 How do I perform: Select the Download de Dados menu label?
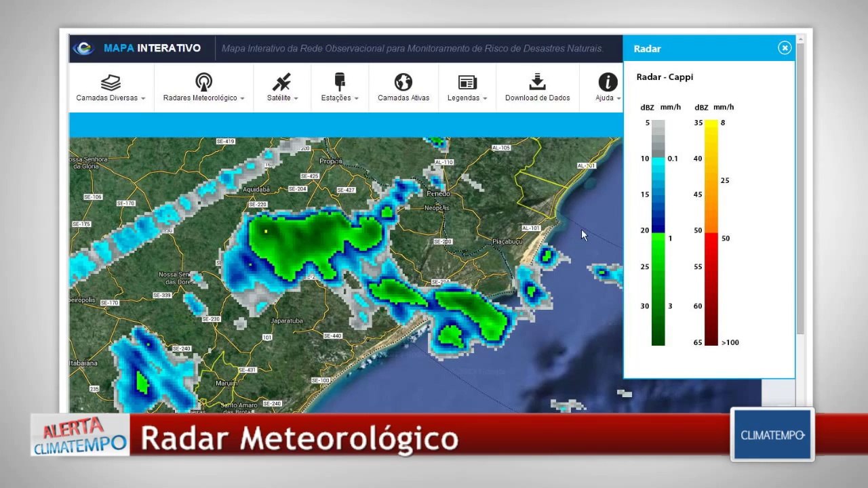pos(537,98)
